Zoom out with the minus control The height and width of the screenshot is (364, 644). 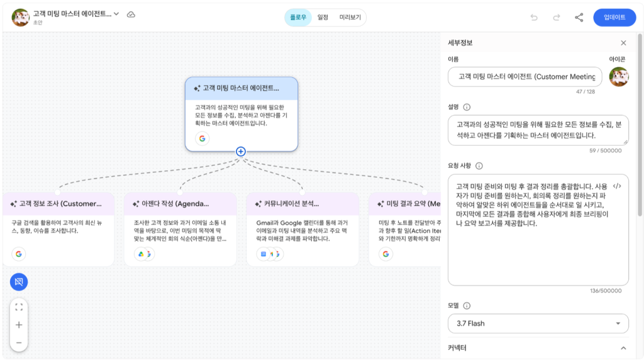(19, 343)
